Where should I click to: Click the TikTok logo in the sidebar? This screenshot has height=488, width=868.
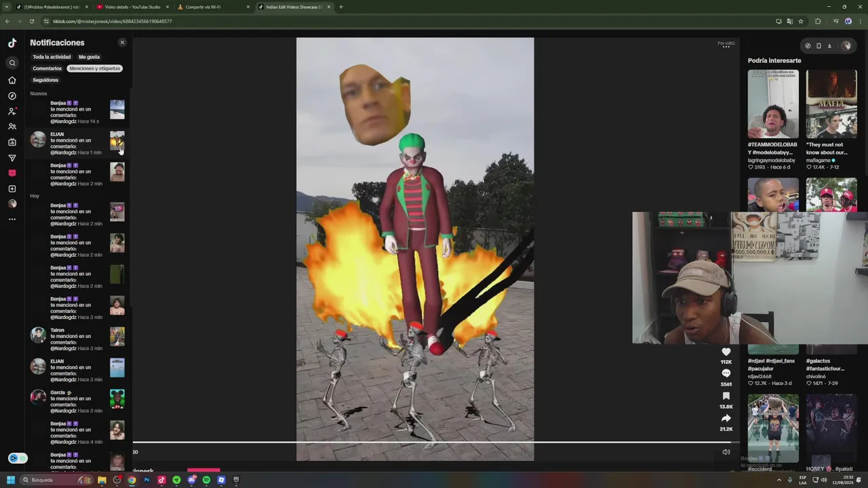tap(12, 43)
